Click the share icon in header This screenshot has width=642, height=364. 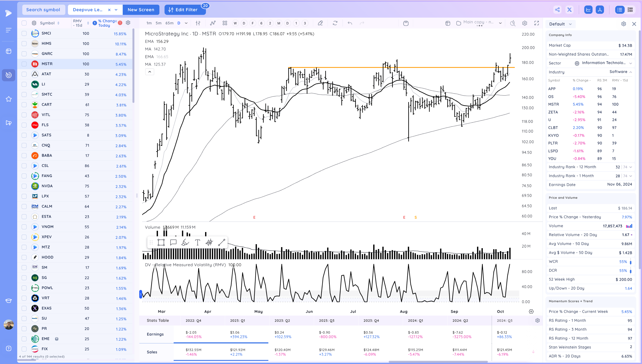(557, 10)
